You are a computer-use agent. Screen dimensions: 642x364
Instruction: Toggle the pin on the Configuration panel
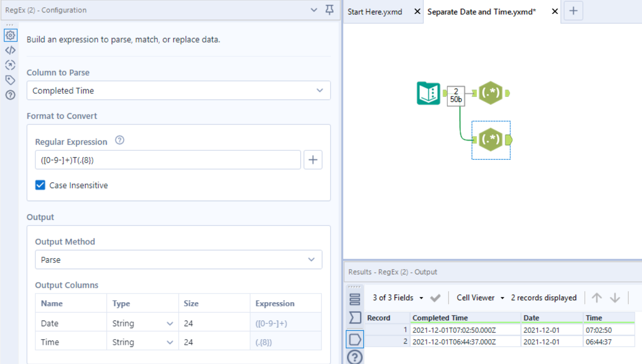tap(329, 10)
